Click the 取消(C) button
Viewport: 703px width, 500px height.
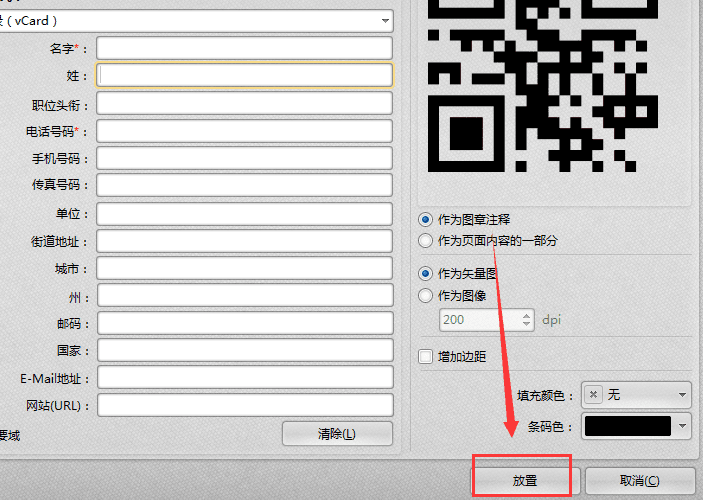(640, 481)
